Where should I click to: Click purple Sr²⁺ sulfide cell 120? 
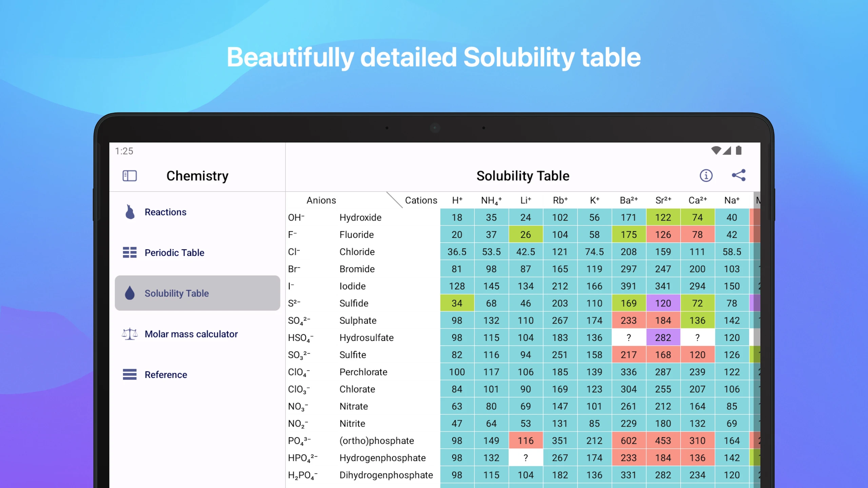tap(663, 303)
